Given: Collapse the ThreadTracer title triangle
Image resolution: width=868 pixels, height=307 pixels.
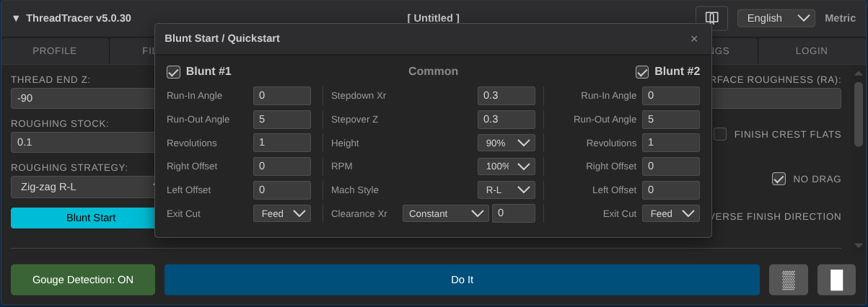Looking at the screenshot, I should pyautogui.click(x=16, y=18).
